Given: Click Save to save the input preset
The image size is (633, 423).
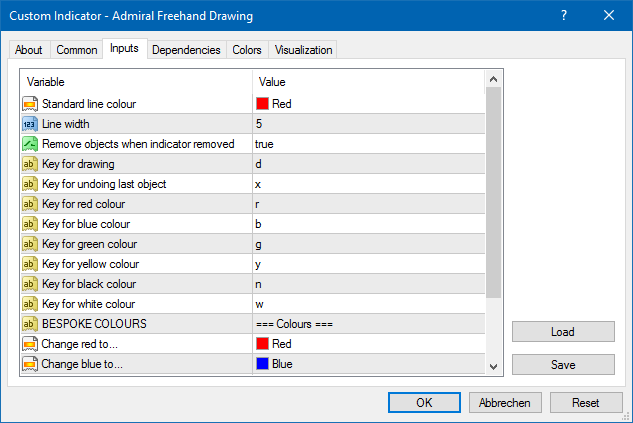Looking at the screenshot, I should 563,364.
